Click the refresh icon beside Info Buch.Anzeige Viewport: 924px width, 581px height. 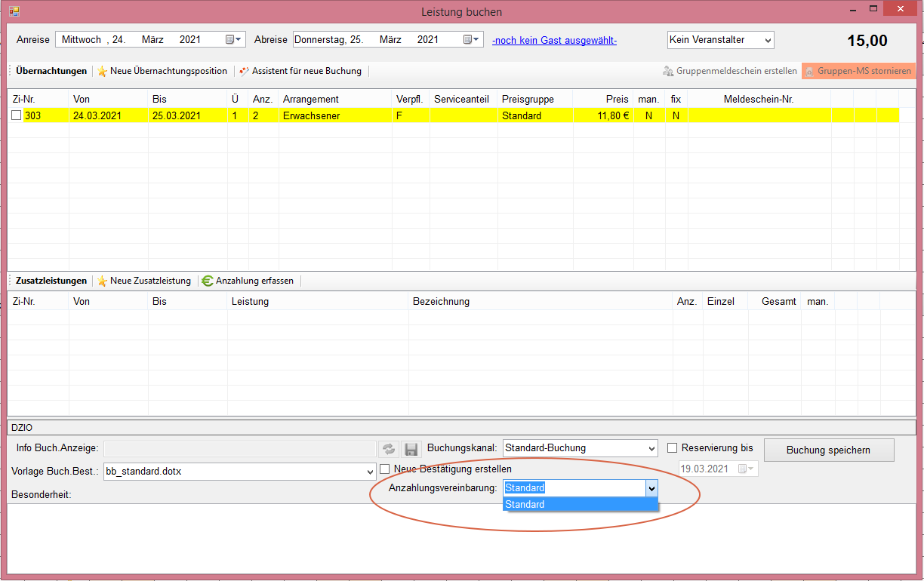388,449
